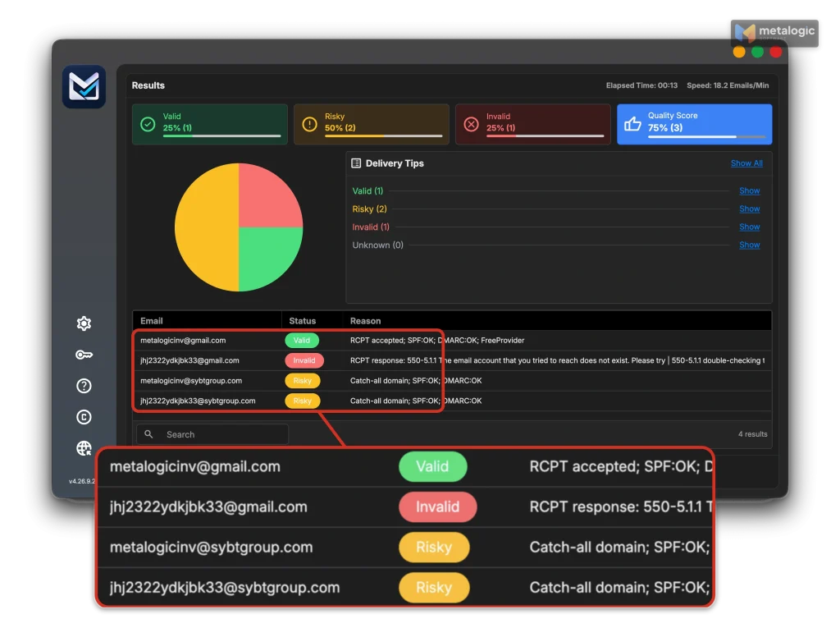Select metalogicinv@sybtgroup.com in the results table
The height and width of the screenshot is (628, 840).
click(x=191, y=380)
